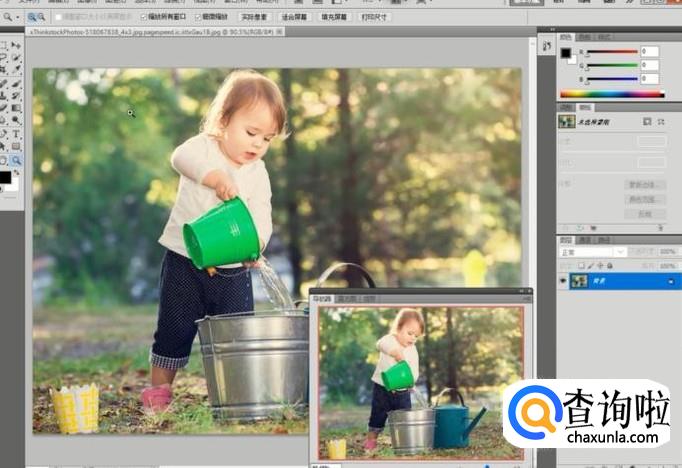Toggle lock all in Layers panel
682x468 pixels.
[x=610, y=265]
